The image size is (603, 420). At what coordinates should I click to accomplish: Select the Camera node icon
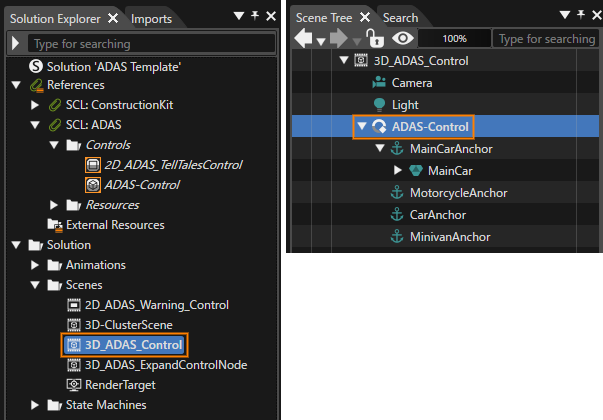(x=379, y=83)
